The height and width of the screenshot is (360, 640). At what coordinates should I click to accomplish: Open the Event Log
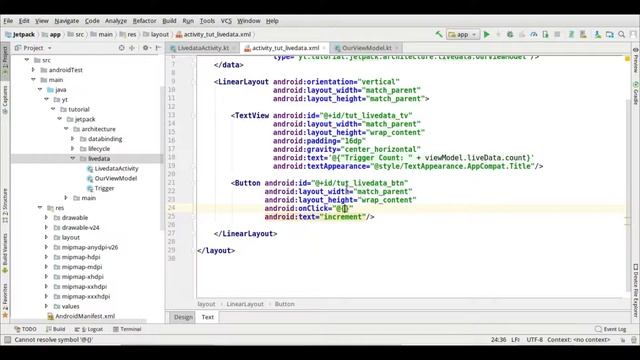point(610,329)
